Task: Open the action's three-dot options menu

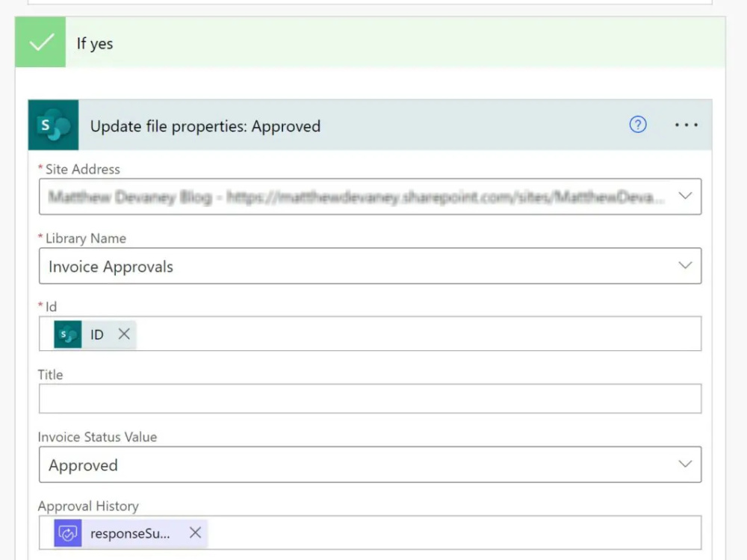Action: click(686, 125)
